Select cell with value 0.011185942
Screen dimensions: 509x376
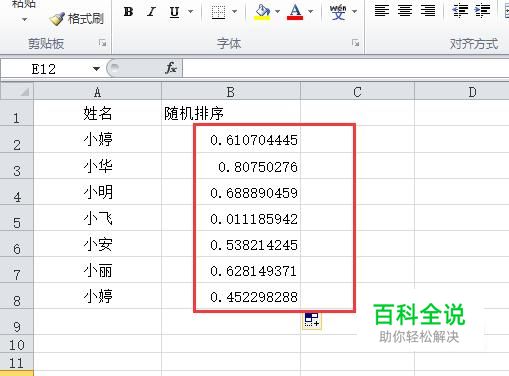[x=231, y=218]
